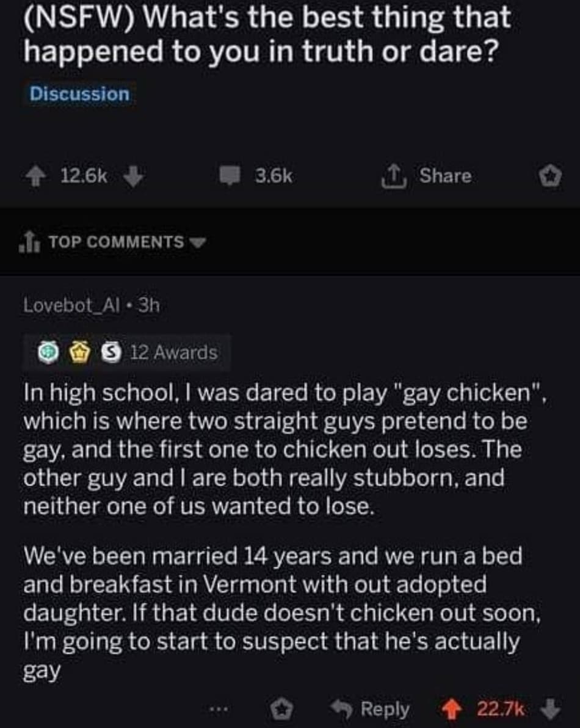The width and height of the screenshot is (580, 728).
Task: Select the Discussion flair tag
Action: (79, 94)
